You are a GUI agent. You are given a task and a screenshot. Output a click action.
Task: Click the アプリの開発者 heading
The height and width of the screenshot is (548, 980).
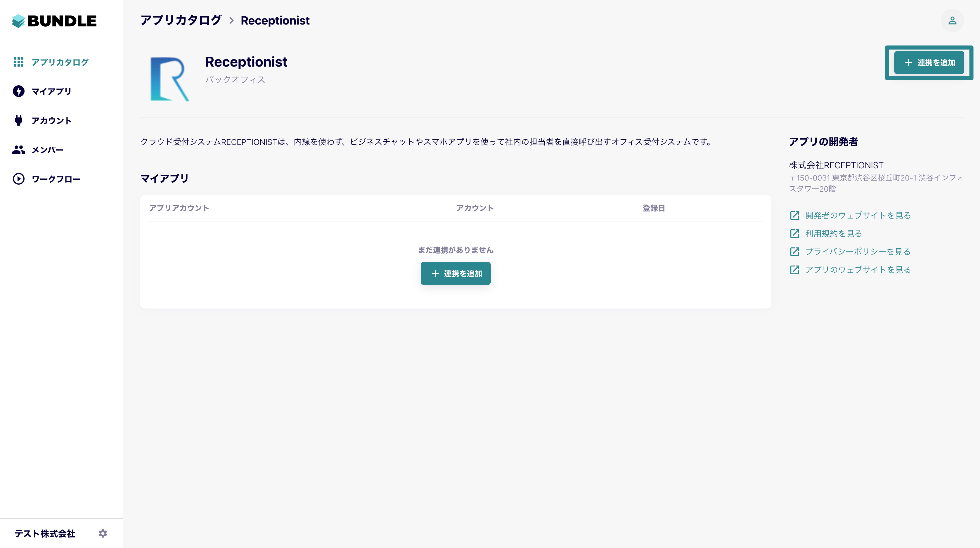pyautogui.click(x=823, y=141)
